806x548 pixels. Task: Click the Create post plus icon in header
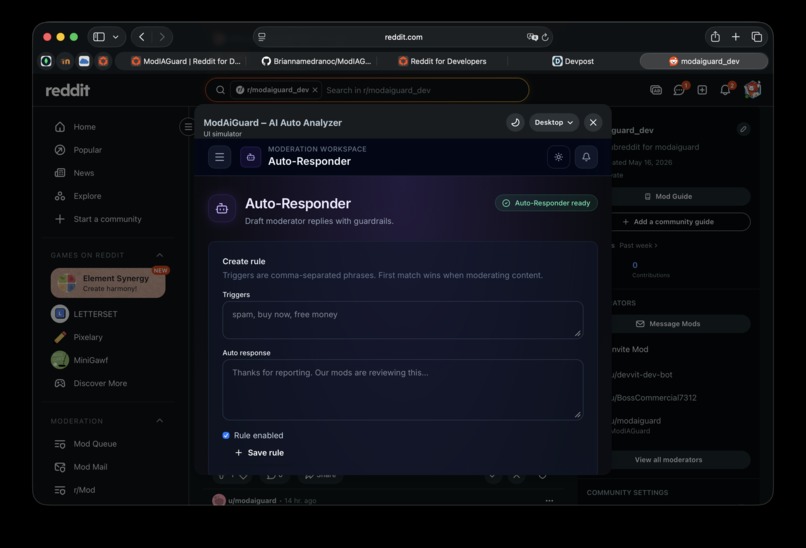pos(702,90)
